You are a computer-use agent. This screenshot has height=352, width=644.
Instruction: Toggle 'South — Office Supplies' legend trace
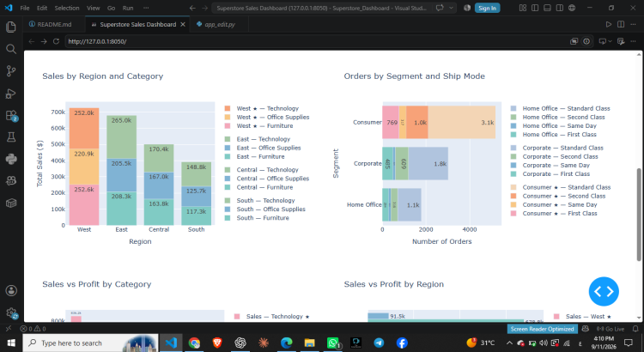tap(265, 209)
